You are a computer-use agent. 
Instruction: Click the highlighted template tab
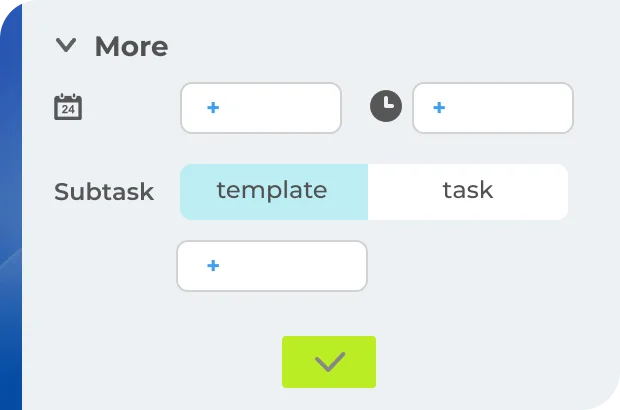(x=272, y=190)
